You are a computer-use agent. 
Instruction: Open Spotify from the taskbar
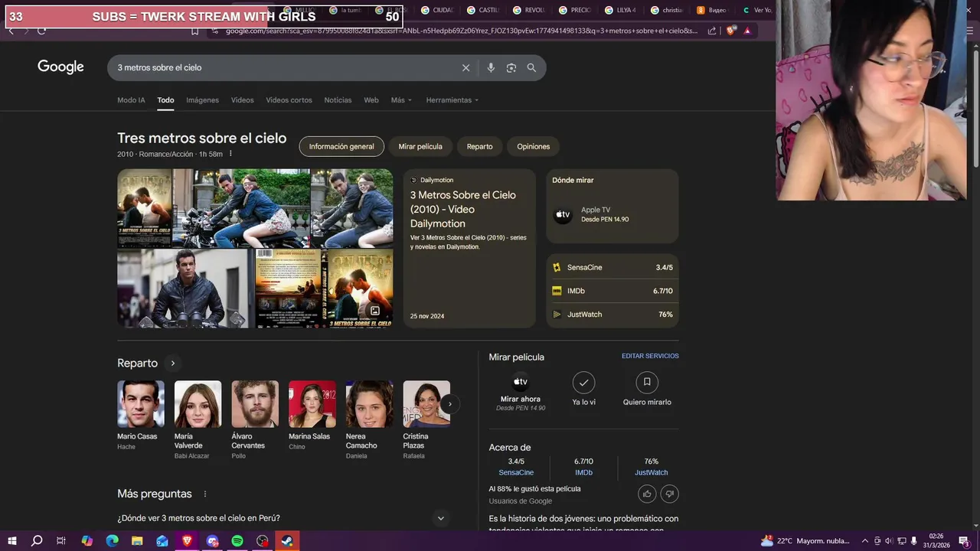coord(237,541)
